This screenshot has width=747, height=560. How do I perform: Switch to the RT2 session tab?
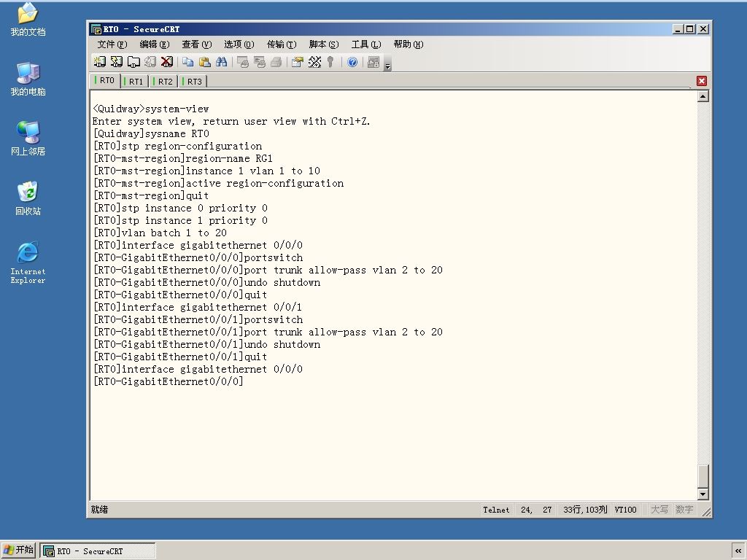[x=164, y=82]
